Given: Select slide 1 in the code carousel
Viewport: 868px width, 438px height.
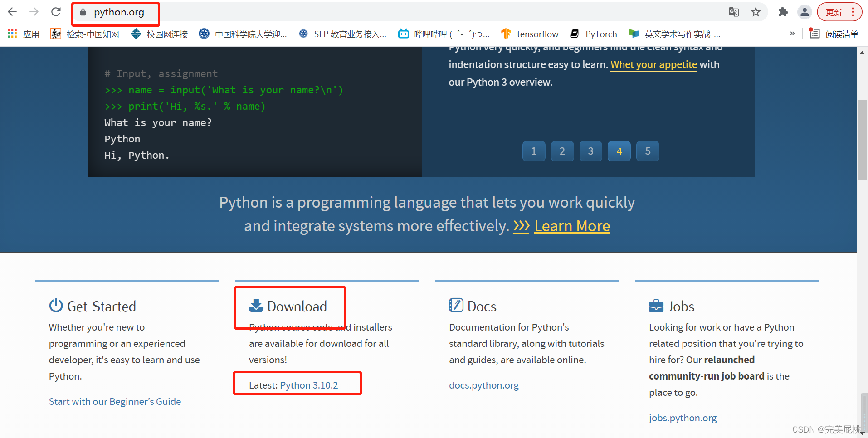Looking at the screenshot, I should [x=534, y=151].
